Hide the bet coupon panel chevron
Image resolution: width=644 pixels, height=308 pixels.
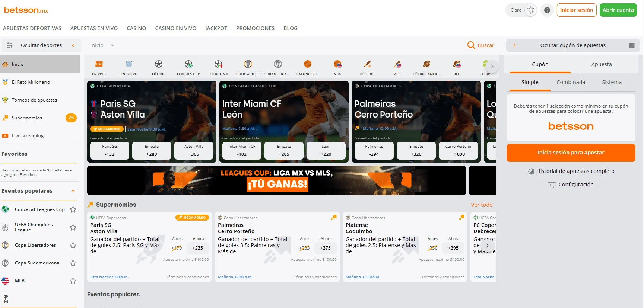[514, 45]
